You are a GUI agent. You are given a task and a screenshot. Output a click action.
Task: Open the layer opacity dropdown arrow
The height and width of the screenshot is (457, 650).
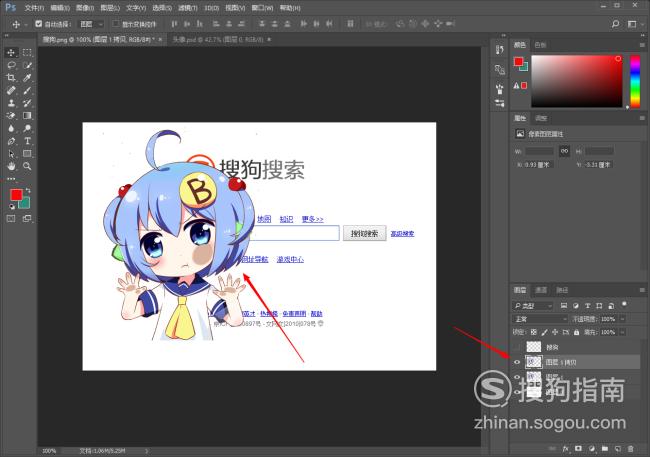(x=623, y=319)
